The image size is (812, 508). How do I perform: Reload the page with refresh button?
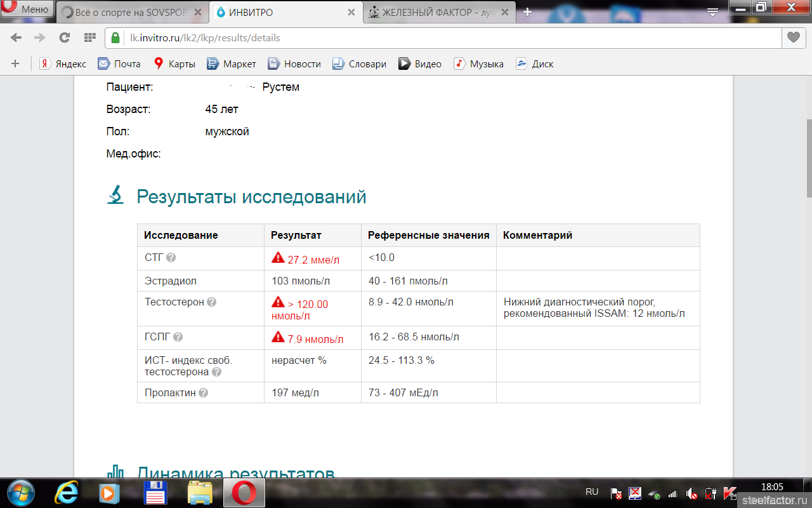(64, 37)
